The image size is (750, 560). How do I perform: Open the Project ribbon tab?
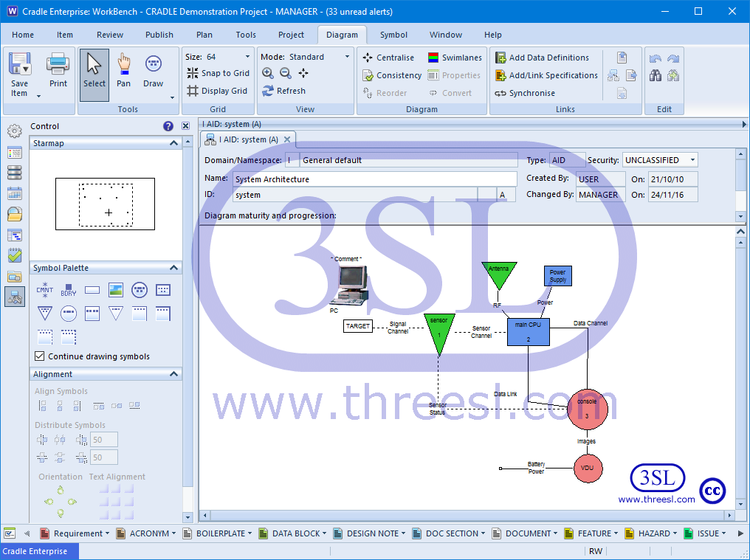tap(292, 35)
